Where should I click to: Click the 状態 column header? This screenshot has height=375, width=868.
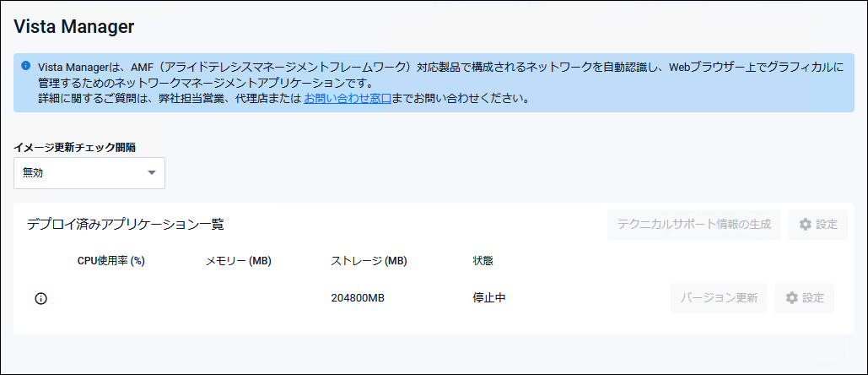point(483,261)
